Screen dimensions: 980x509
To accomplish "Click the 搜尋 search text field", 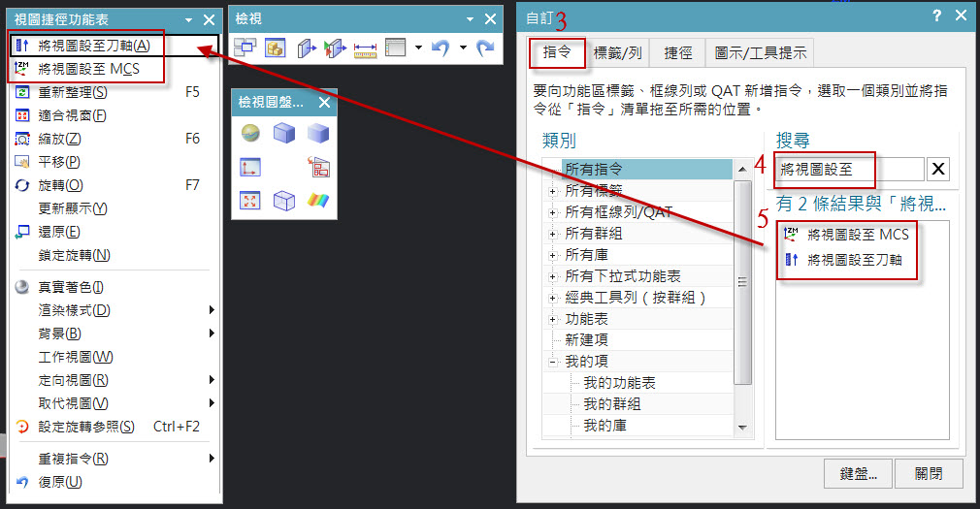I will (848, 170).
